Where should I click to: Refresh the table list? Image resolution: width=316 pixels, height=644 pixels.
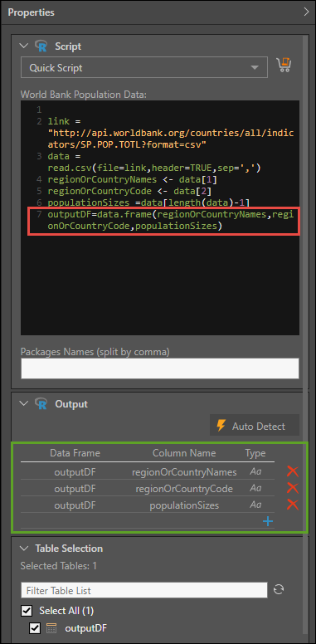[x=279, y=589]
